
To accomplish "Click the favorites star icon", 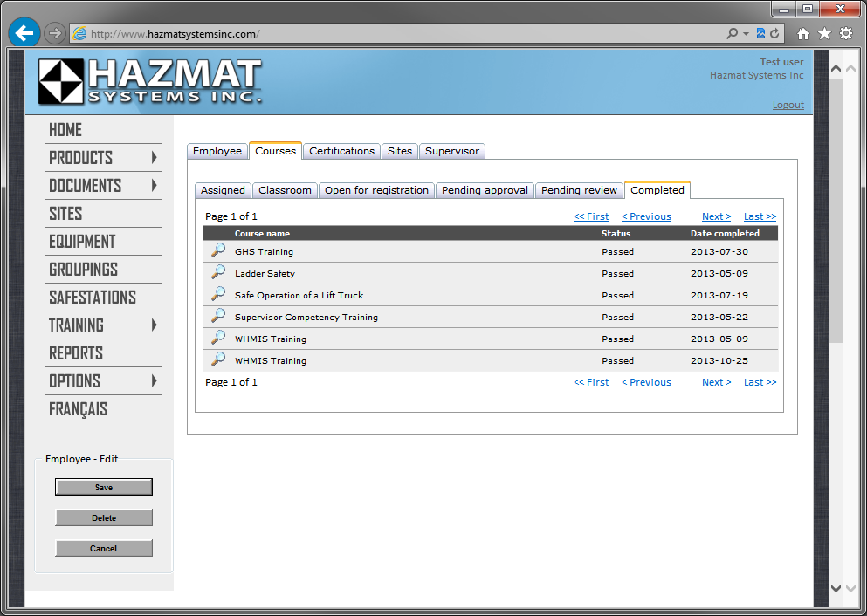I will [824, 34].
